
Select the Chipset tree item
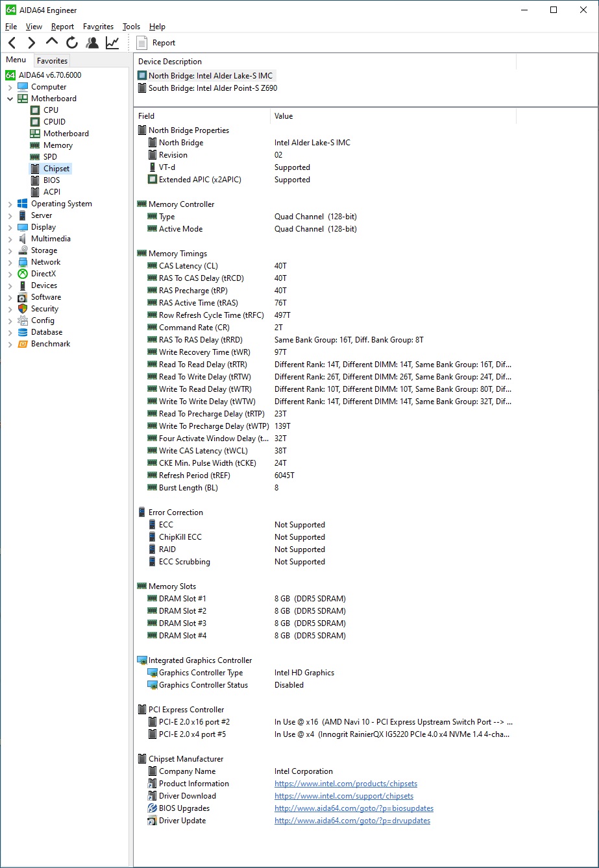point(56,169)
